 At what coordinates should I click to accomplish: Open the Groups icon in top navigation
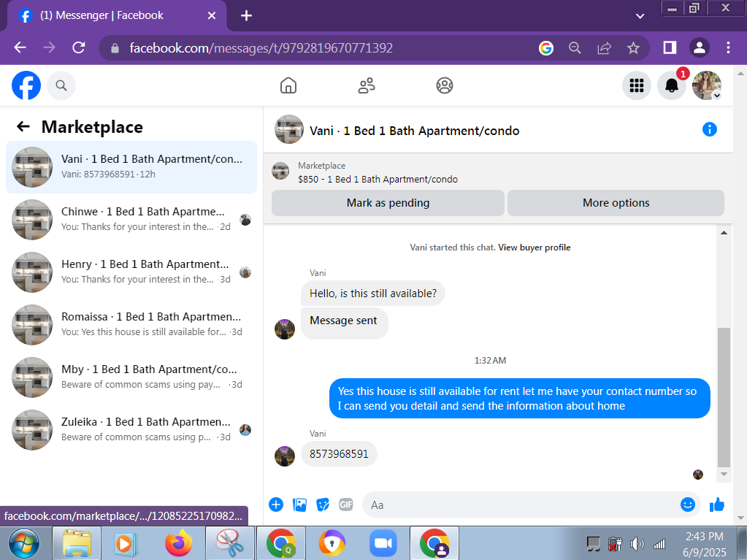(445, 85)
